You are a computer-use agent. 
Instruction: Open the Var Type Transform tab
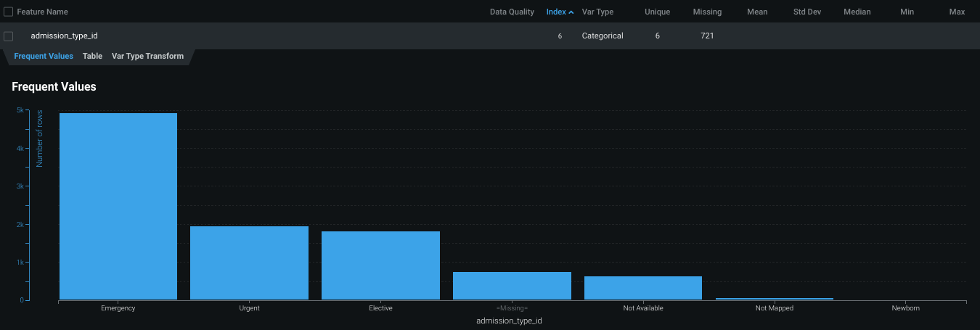pyautogui.click(x=147, y=56)
